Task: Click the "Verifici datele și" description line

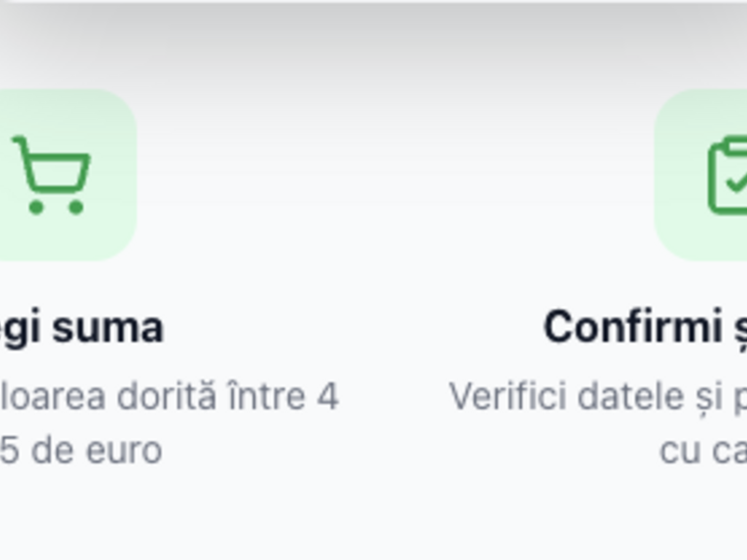Action: click(596, 397)
